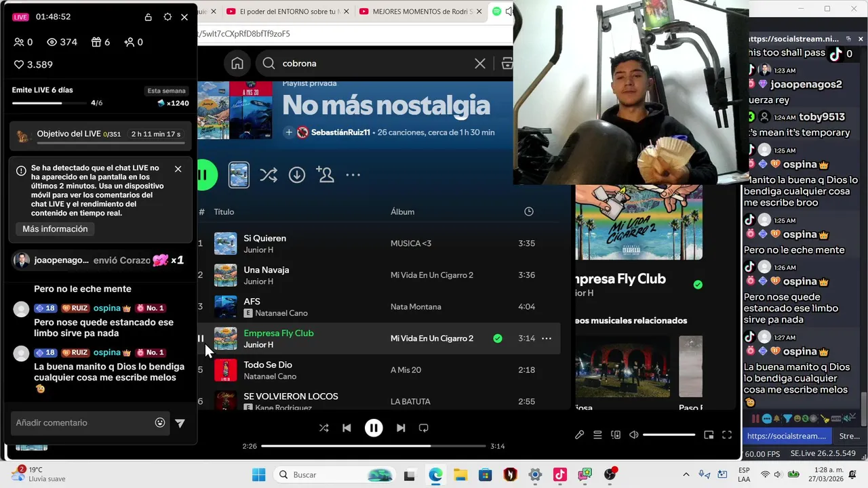Sort by Título column header
This screenshot has width=868, height=488.
[x=224, y=211]
